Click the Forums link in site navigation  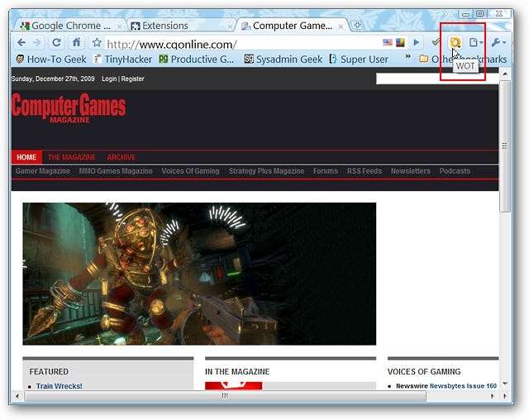325,171
